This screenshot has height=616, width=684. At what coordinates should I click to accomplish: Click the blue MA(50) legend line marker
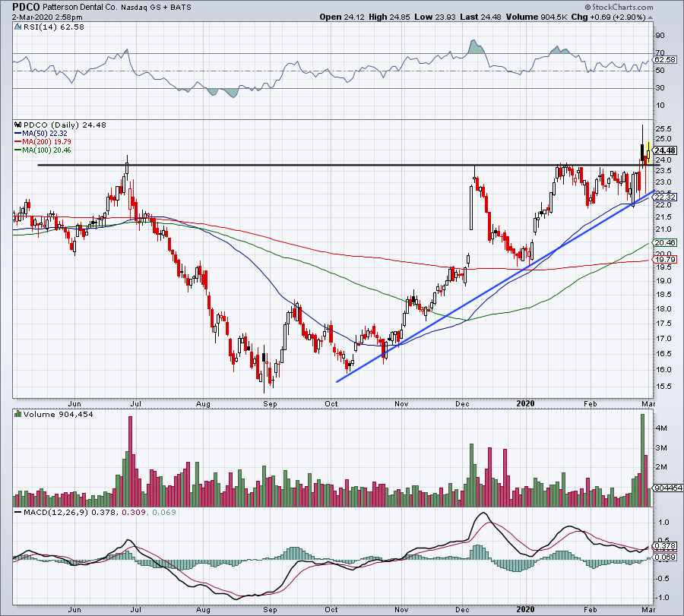click(x=18, y=134)
